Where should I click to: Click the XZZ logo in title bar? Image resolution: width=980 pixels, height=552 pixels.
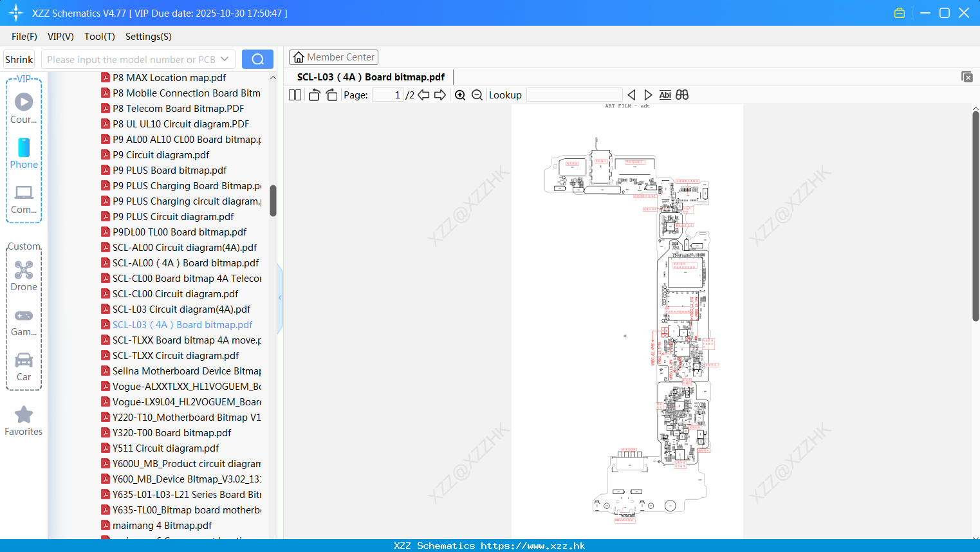click(16, 13)
